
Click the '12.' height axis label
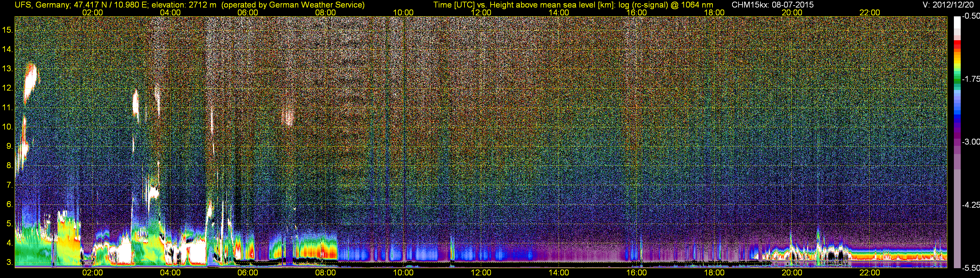(x=8, y=88)
